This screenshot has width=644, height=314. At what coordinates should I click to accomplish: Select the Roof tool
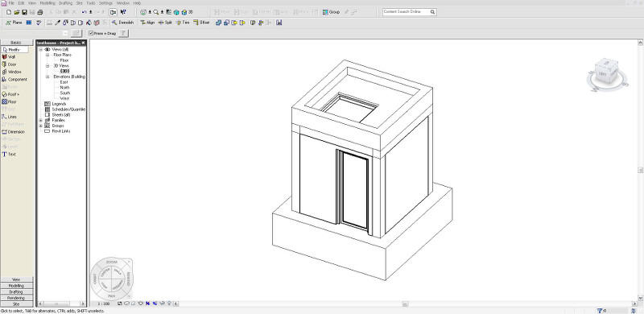point(10,94)
